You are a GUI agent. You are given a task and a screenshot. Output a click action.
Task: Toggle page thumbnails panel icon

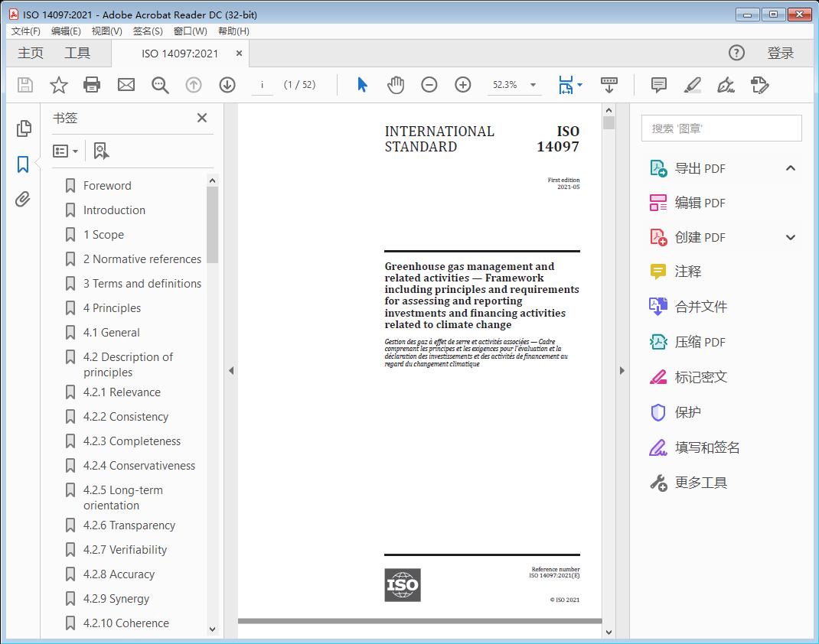[23, 128]
